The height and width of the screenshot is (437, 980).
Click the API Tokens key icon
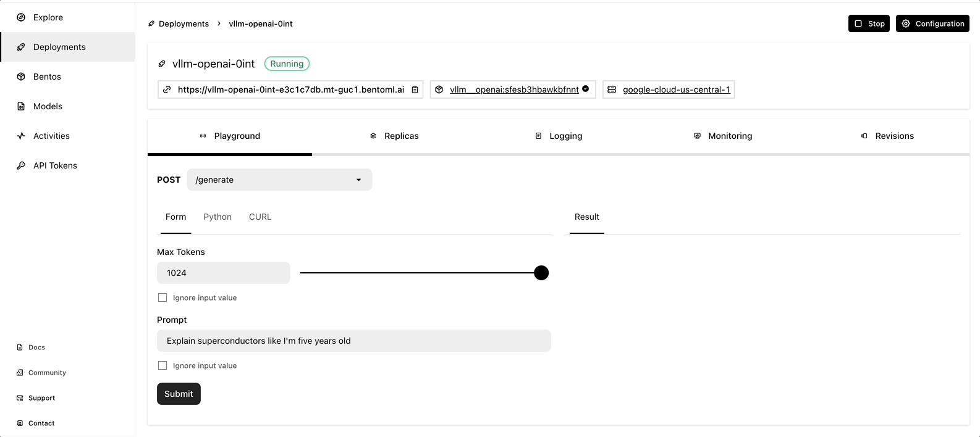coord(21,165)
